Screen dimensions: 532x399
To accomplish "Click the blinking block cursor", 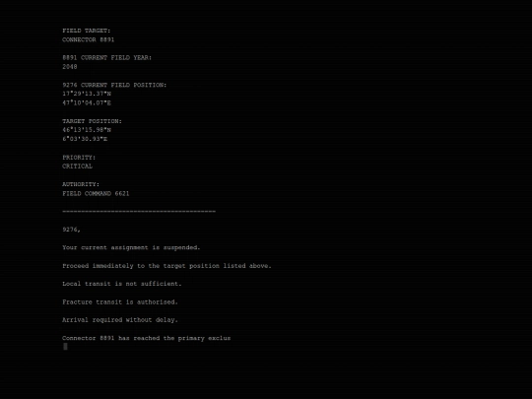I will (x=65, y=347).
